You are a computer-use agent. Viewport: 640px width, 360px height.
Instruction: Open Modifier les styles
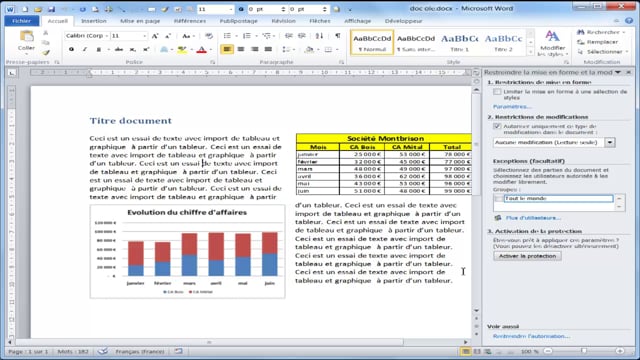(x=552, y=44)
